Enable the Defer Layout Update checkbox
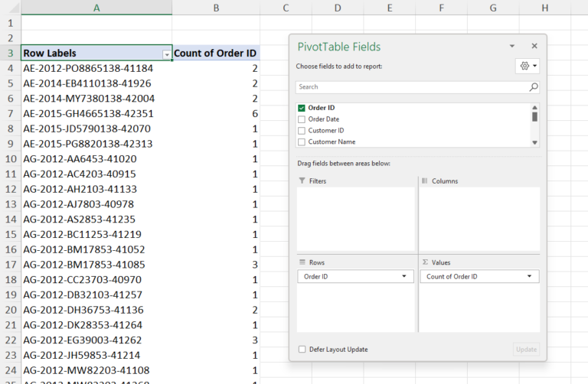Viewport: 588px width, 384px height. coord(302,350)
